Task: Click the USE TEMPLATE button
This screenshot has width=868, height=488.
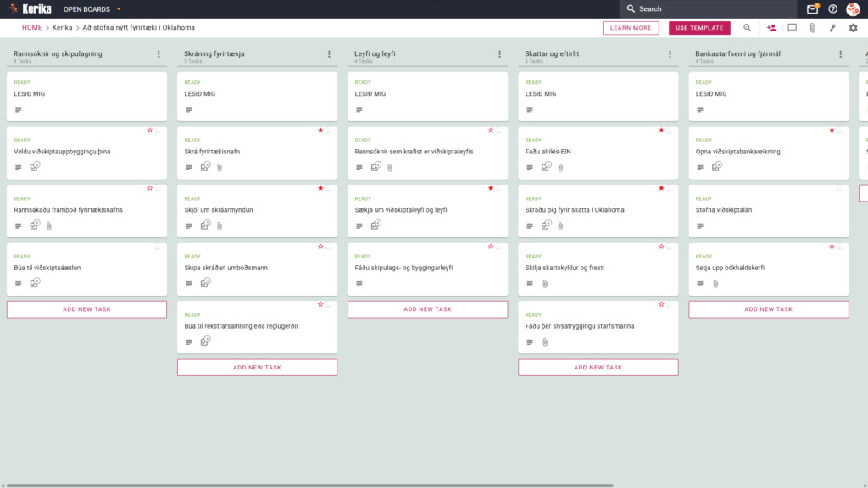Action: (x=699, y=28)
